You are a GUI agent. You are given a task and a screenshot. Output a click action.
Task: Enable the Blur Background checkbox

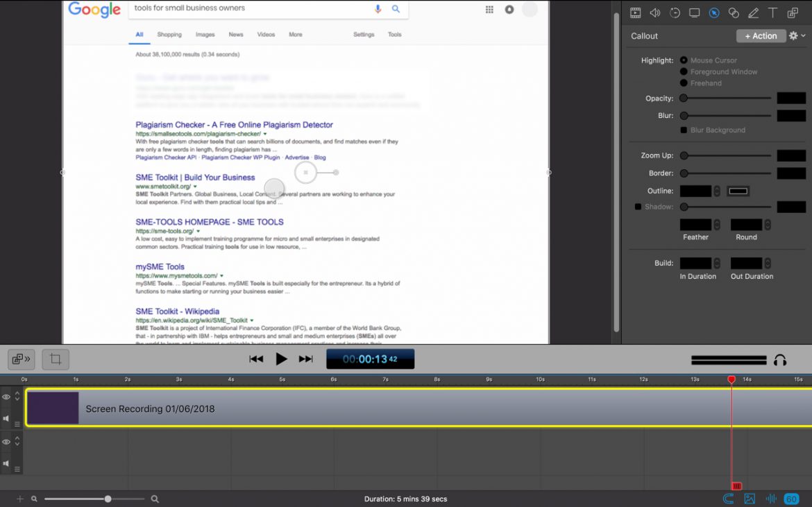pos(684,130)
